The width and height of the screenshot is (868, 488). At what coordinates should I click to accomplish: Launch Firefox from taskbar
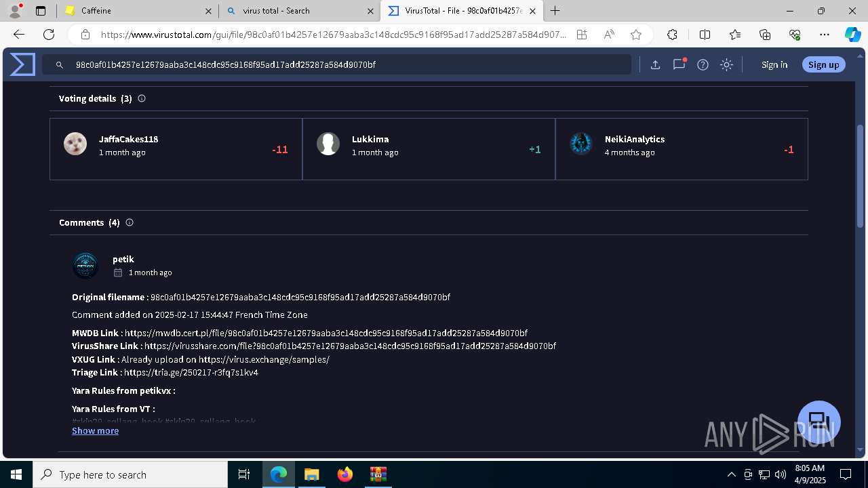pos(345,474)
